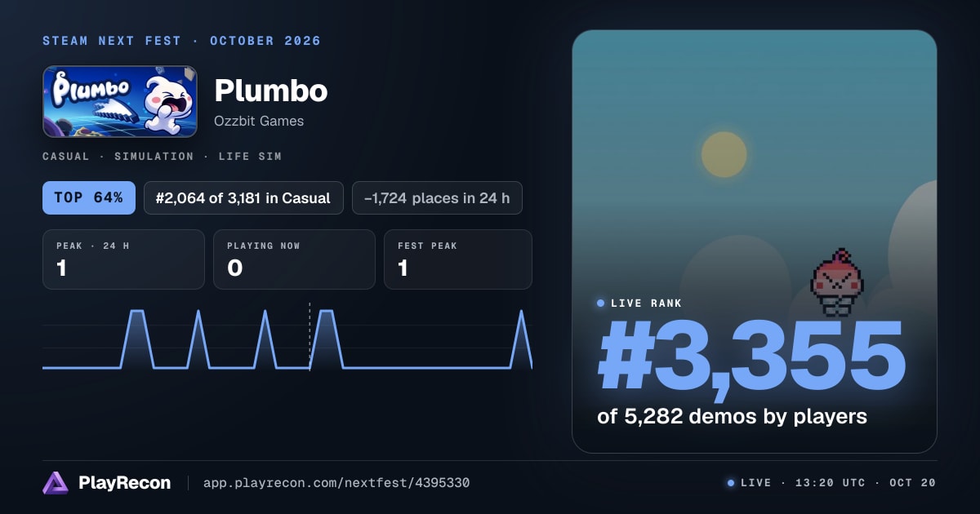Select the Ozzbit Games developer name

pos(259,122)
